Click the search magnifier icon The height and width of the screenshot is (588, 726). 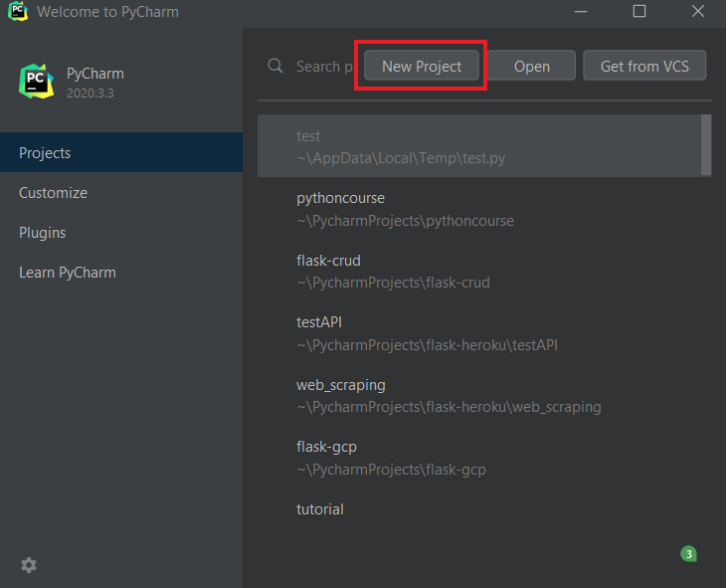pyautogui.click(x=275, y=66)
